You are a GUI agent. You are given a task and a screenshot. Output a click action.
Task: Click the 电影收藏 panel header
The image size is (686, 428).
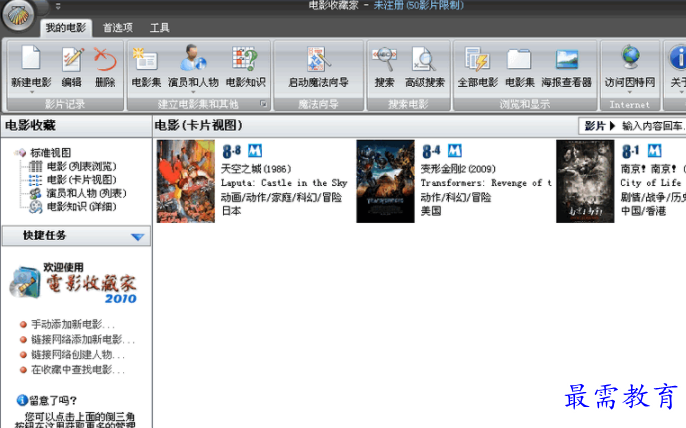tap(77, 126)
